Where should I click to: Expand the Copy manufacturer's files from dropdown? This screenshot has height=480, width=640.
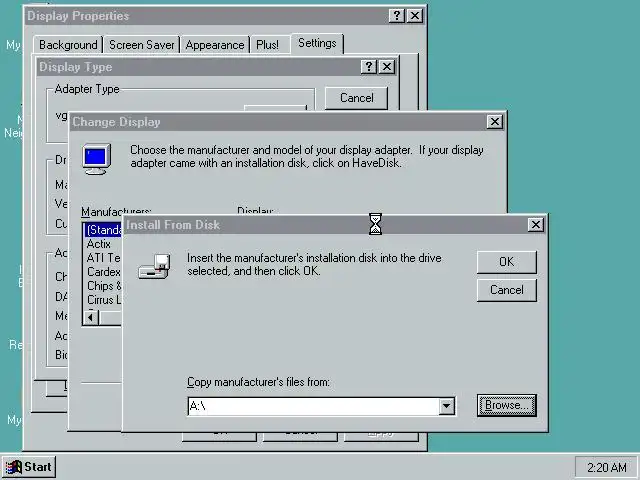(x=447, y=406)
